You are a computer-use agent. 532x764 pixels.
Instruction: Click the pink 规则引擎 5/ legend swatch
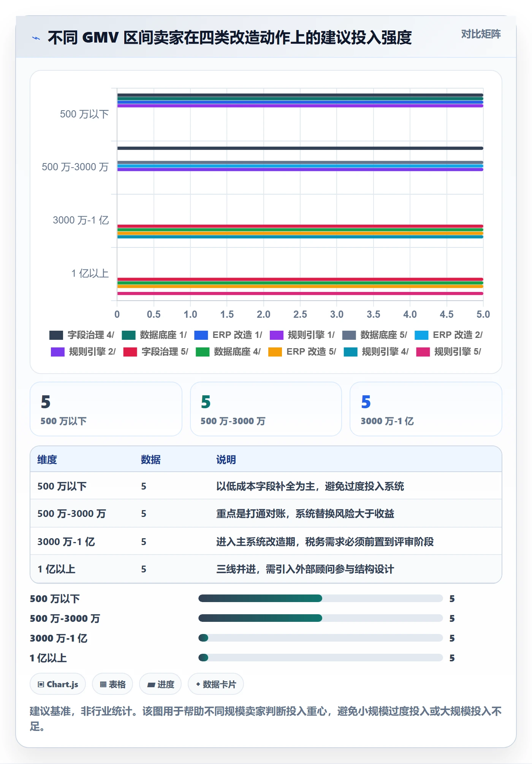423,352
